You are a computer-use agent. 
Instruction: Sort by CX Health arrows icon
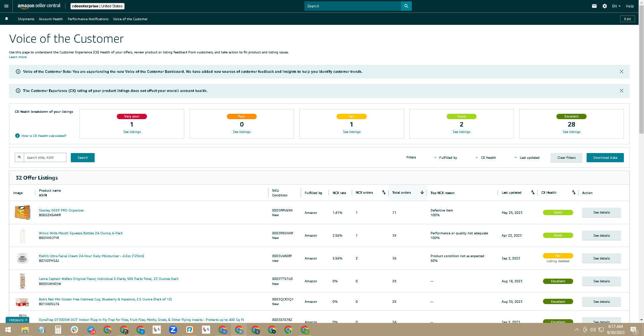574,192
